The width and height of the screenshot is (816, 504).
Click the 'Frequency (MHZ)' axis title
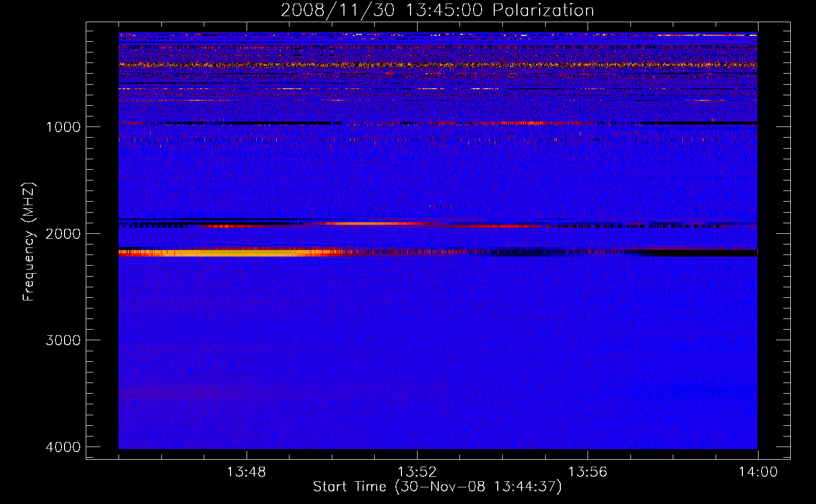[x=29, y=242]
